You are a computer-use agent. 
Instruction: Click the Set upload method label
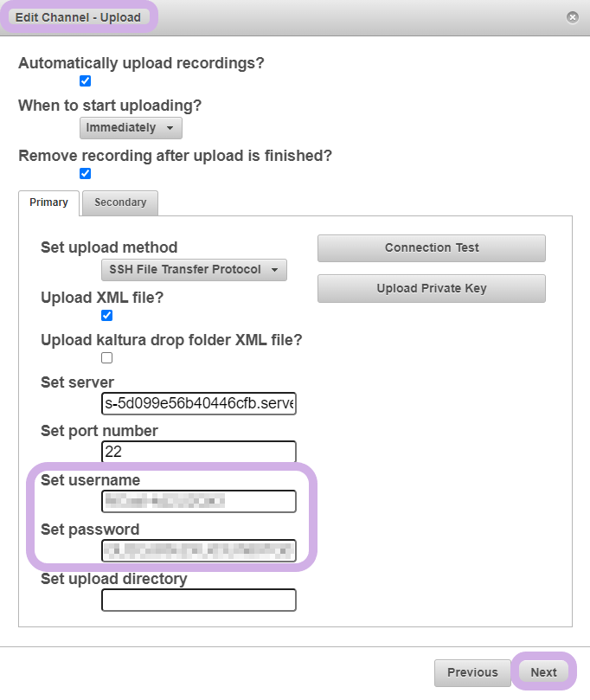pyautogui.click(x=109, y=247)
